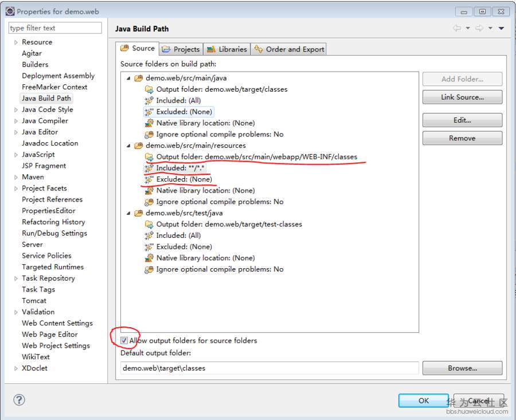
Task: Click exclusion filter icon under src/main/java
Action: pos(149,112)
